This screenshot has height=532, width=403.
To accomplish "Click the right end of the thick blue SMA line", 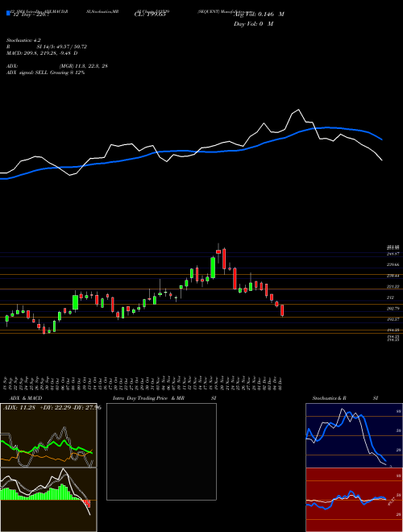I will pyautogui.click(x=382, y=139).
